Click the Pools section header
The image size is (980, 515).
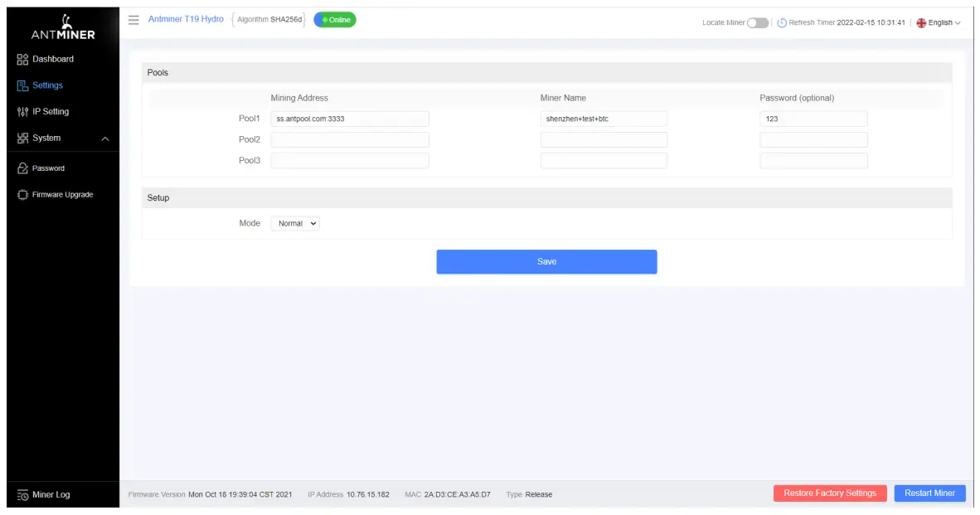coord(546,72)
